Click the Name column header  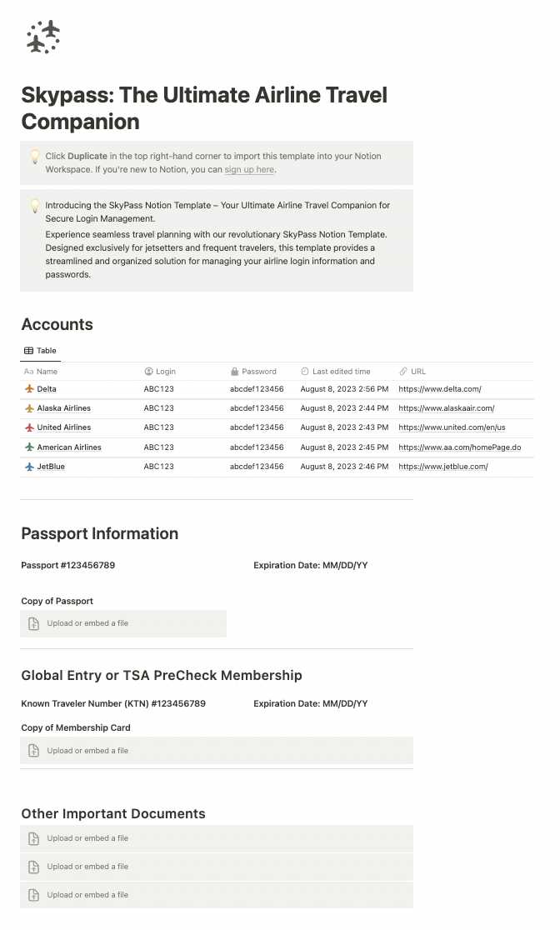(47, 372)
